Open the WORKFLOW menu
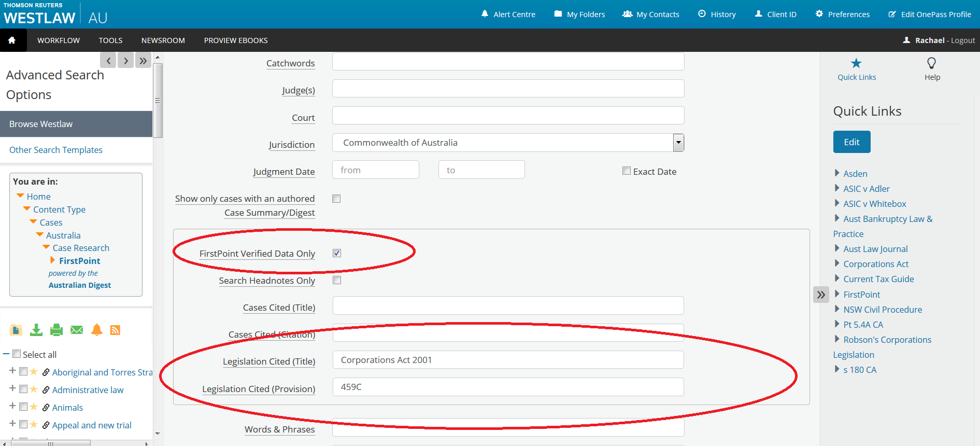 [59, 40]
